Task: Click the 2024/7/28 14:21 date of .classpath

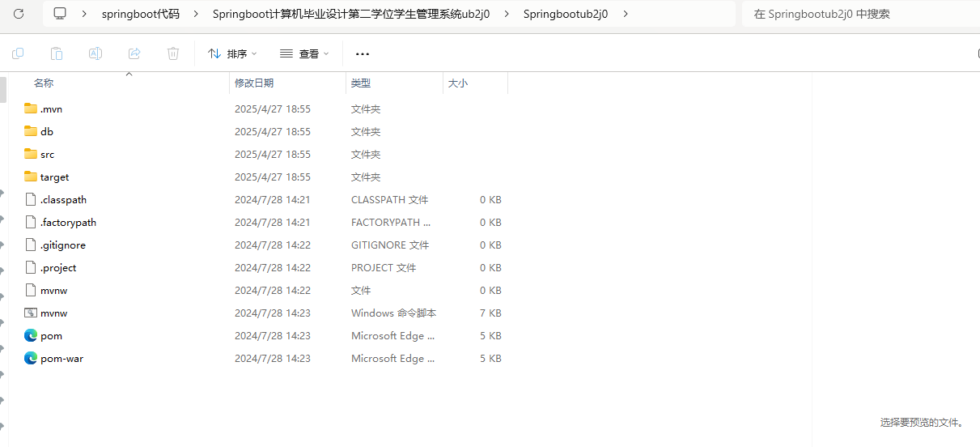Action: tap(273, 199)
